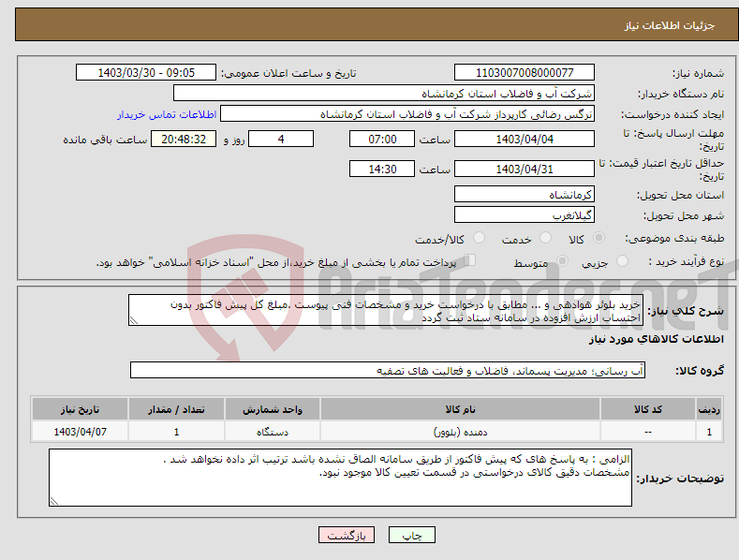
Task: Click the buyer organization name field
Action: tap(384, 94)
